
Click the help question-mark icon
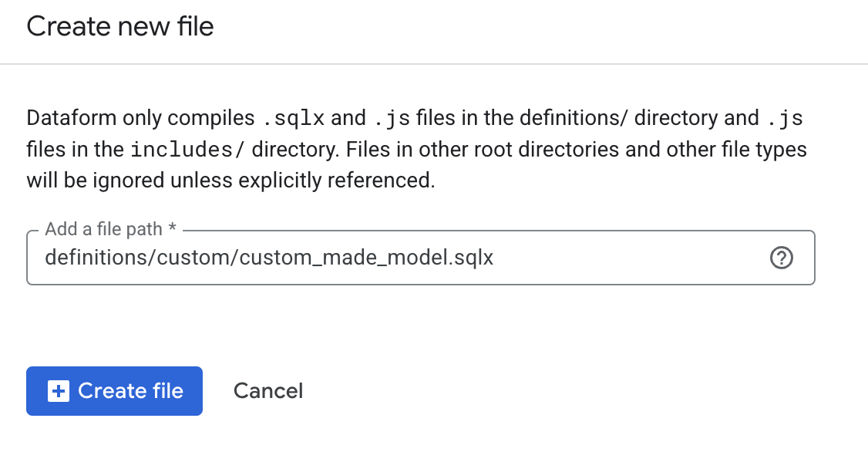pos(782,258)
